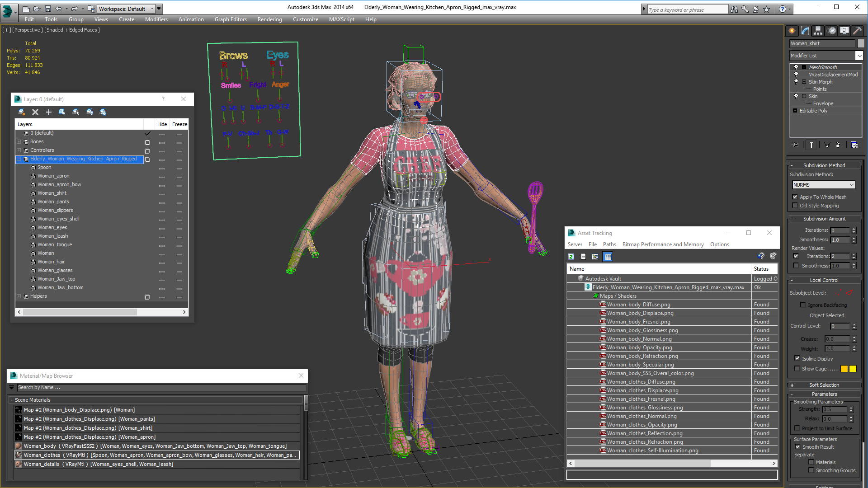Click the Woman_shirt object color swatch
Screen dimensions: 868x488
coord(861,43)
